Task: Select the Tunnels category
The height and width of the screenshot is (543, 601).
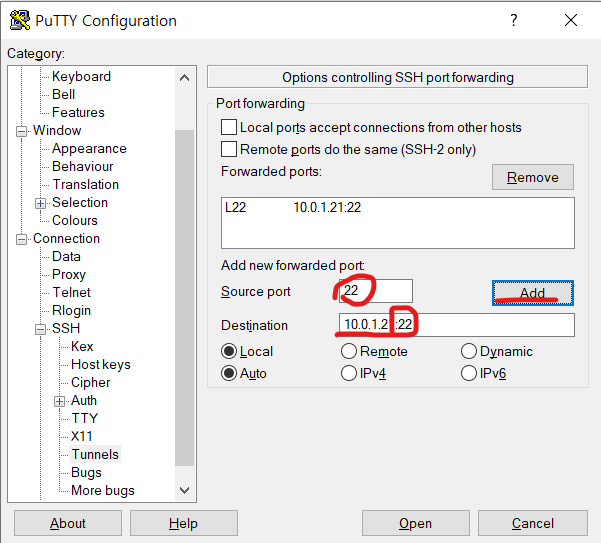Action: 95,454
